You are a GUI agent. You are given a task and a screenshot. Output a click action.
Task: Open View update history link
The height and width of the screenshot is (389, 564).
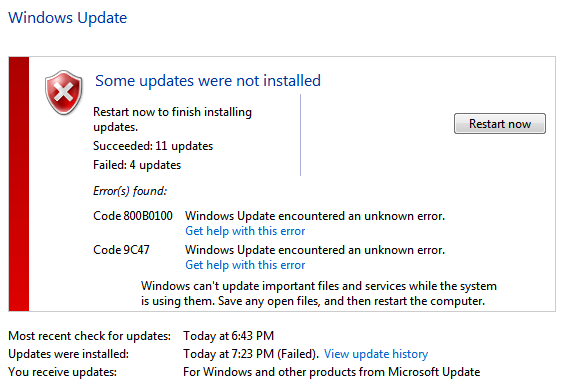(376, 354)
